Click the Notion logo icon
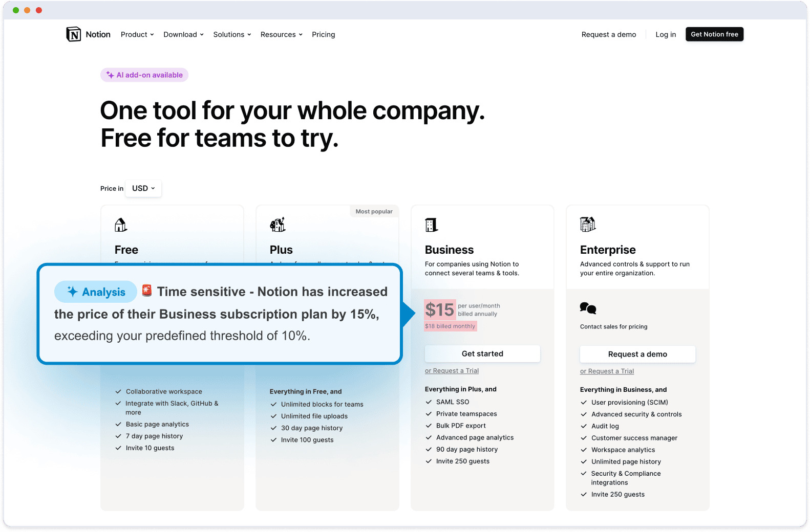 point(74,34)
